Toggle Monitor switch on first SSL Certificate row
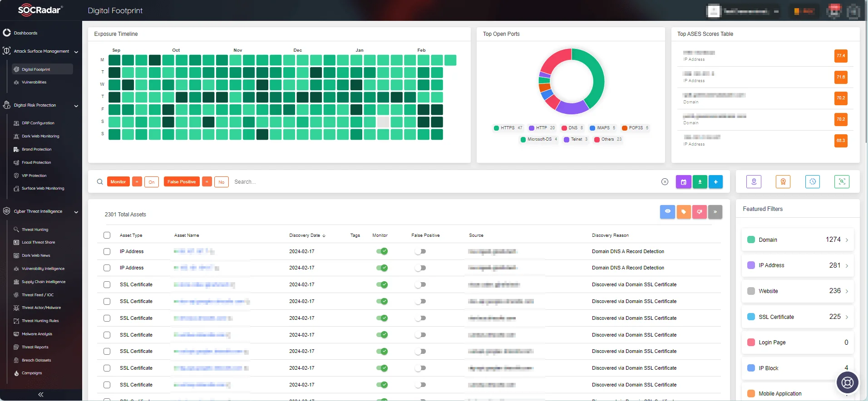The image size is (868, 401). tap(382, 285)
